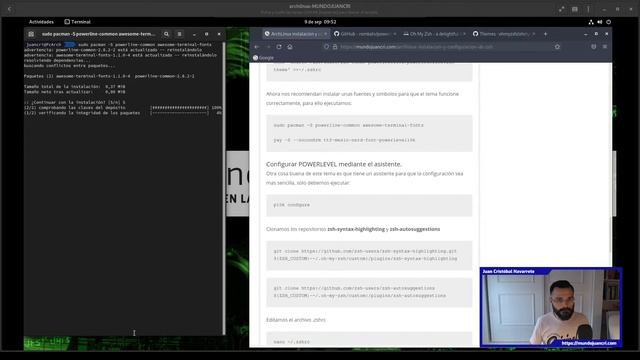The height and width of the screenshot is (360, 640).
Task: Click the sudo pacman -S powerline-common code block
Action: click(369, 133)
